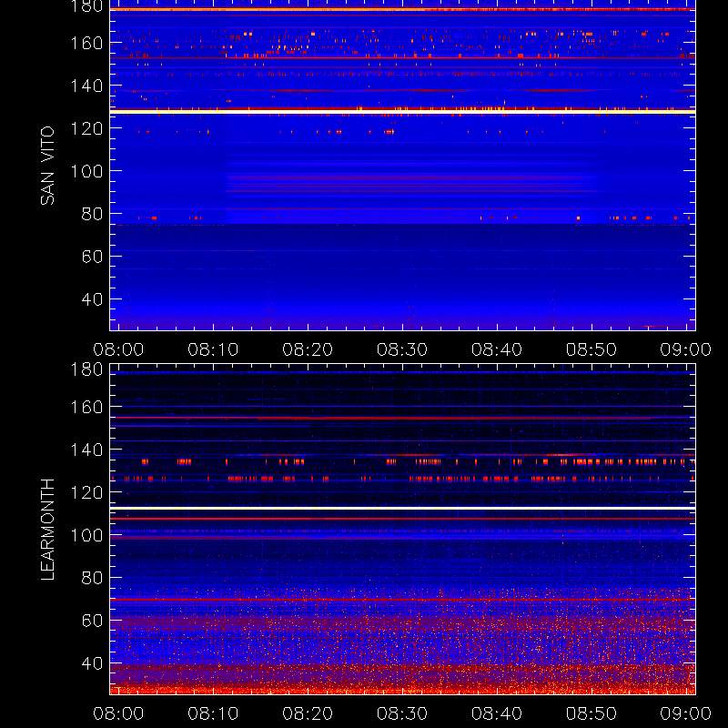
Task: Pick the 100 tick label on LEARMONTH plot
Action: (86, 535)
